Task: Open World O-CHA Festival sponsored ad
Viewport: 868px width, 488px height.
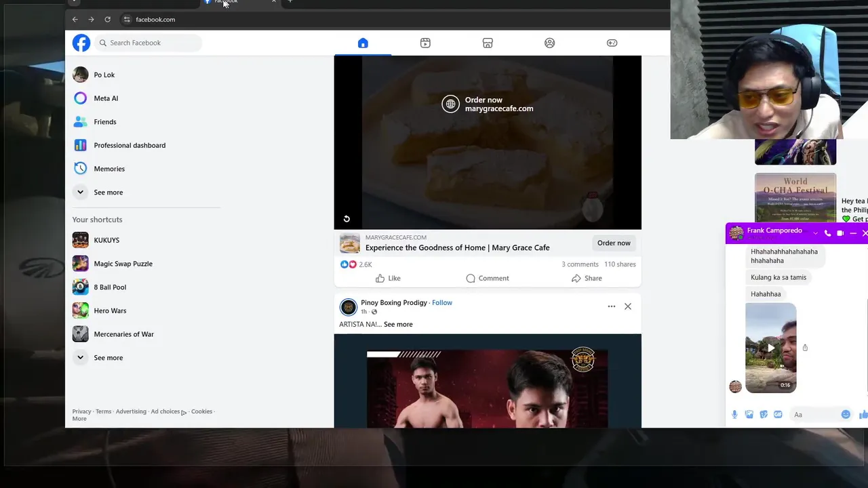Action: pos(795,197)
